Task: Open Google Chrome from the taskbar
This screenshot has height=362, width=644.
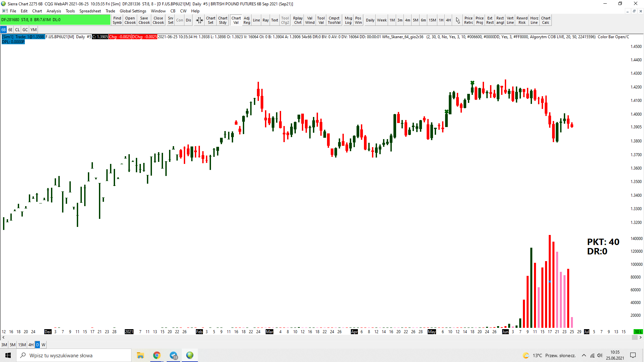Action: click(157, 355)
